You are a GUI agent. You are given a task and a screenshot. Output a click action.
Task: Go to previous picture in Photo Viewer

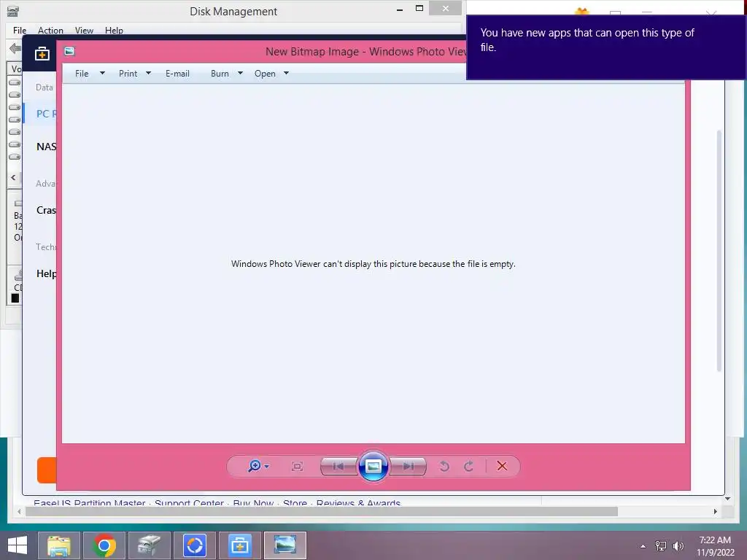(x=338, y=466)
